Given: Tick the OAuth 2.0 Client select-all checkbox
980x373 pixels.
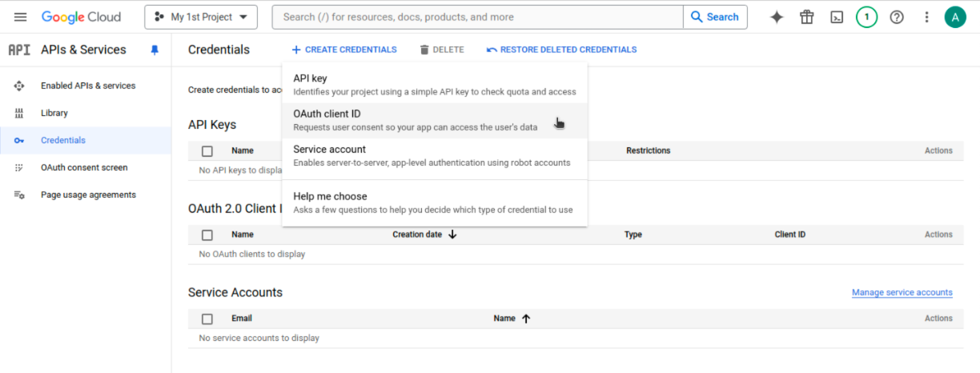Looking at the screenshot, I should coord(207,235).
